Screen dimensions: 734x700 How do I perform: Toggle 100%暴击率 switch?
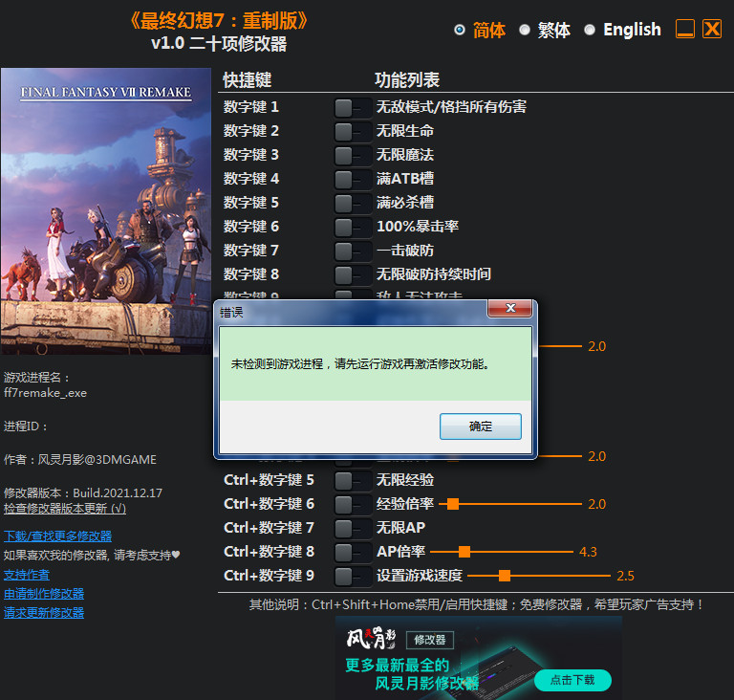pyautogui.click(x=353, y=228)
